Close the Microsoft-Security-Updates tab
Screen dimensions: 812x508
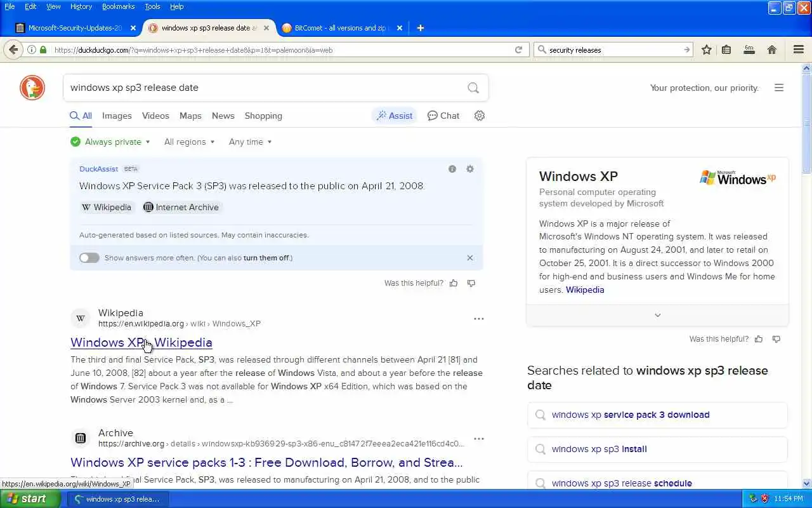point(133,28)
